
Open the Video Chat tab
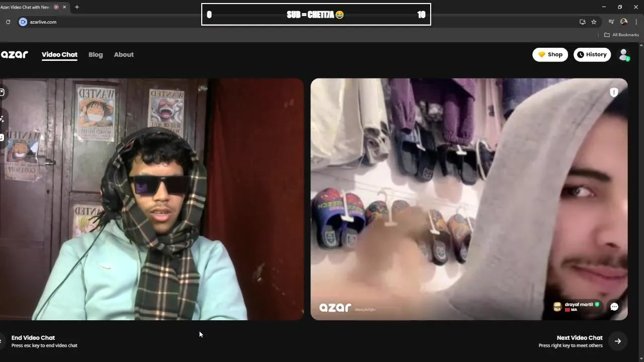[x=59, y=55]
